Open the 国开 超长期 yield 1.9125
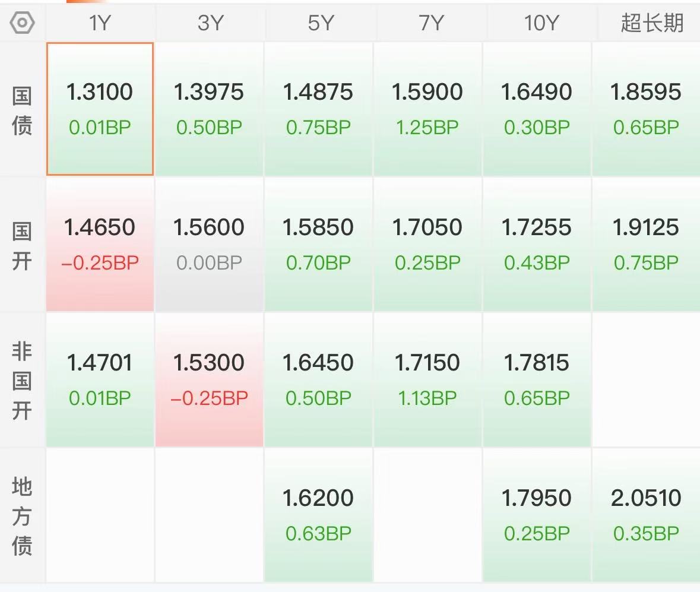The image size is (700, 592). (x=646, y=245)
